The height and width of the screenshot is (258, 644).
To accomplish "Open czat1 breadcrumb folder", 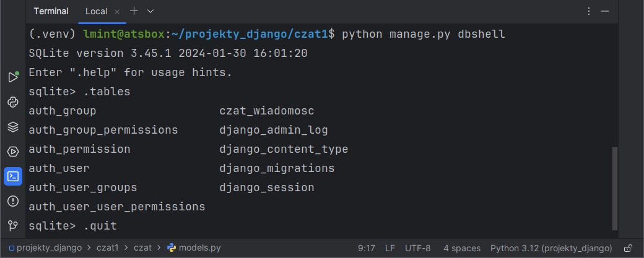I will 107,248.
